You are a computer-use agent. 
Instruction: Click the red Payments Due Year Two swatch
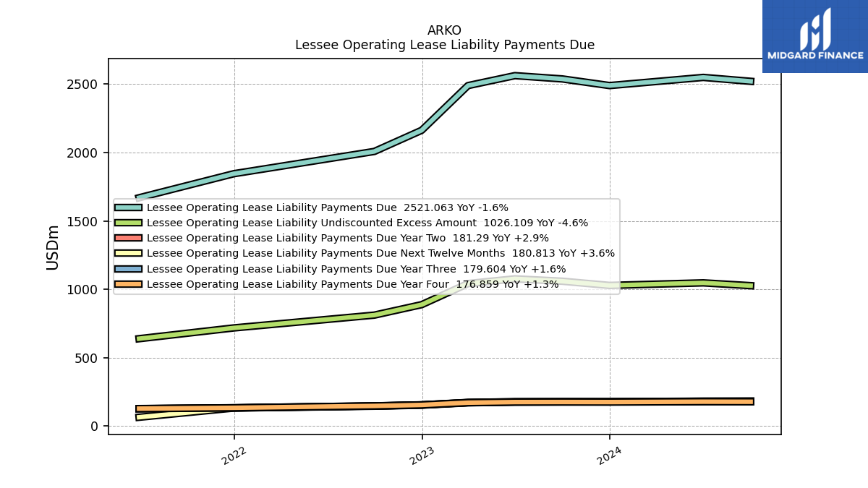click(128, 238)
